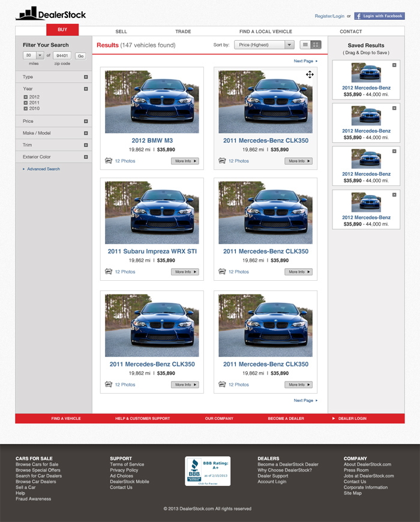The height and width of the screenshot is (522, 420).
Task: Open Fraud Awareness footer link
Action: click(x=33, y=499)
